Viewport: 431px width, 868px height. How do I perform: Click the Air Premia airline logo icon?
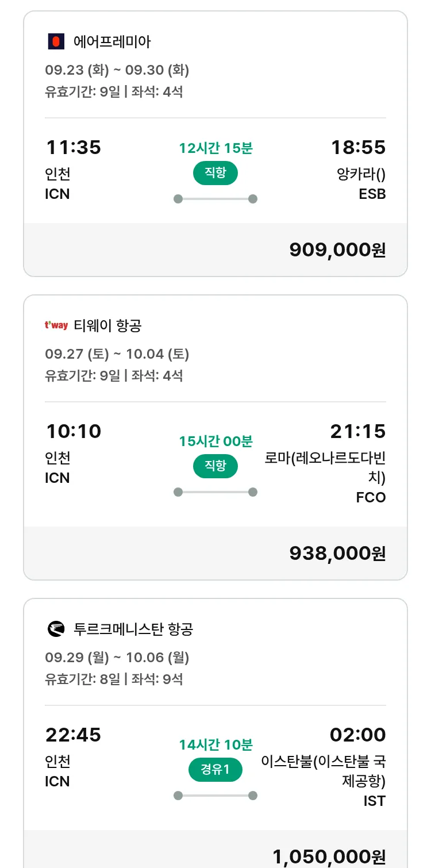pos(56,41)
